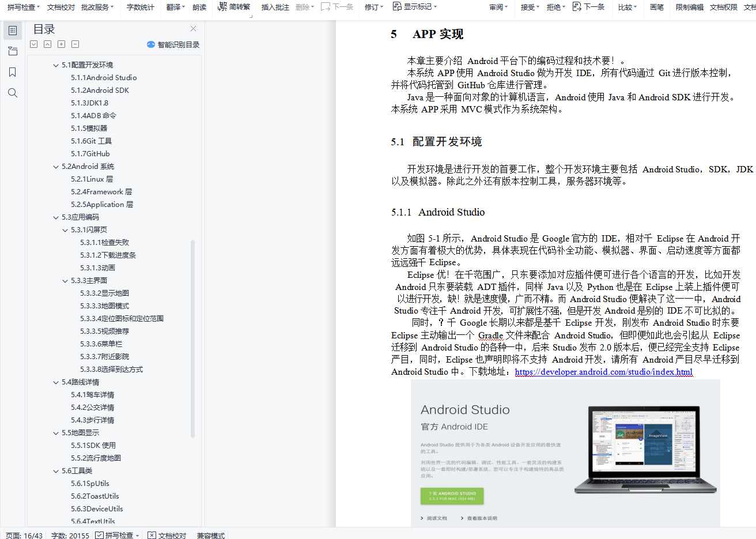Screen dimensions: 756x539
Task: Click the move-down arrow icon under 目录
Action: (x=34, y=44)
